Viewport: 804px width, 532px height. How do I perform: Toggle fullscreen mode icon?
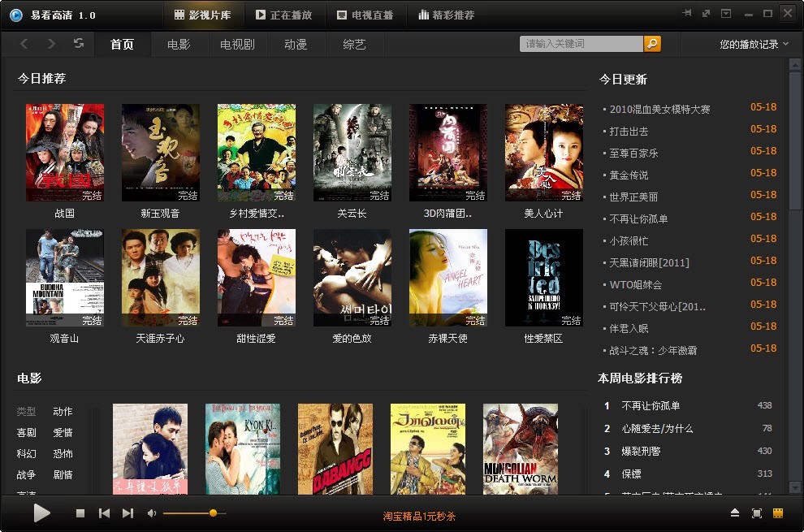point(756,513)
